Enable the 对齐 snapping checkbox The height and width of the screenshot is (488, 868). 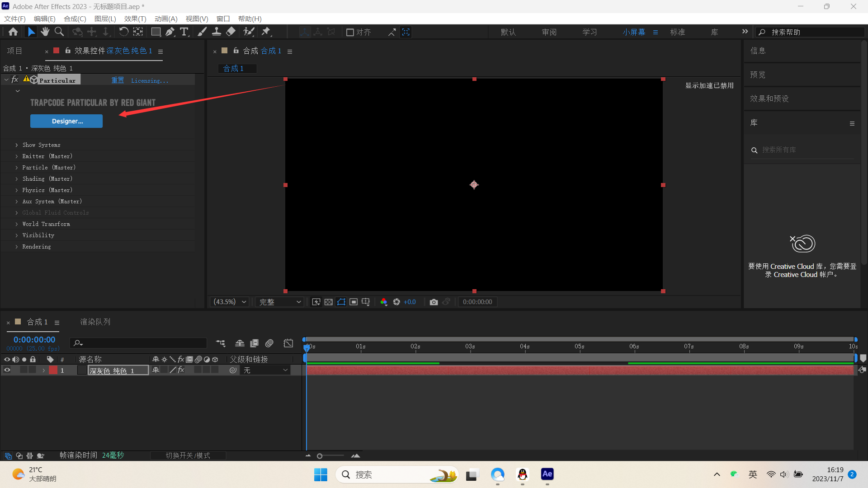point(350,33)
